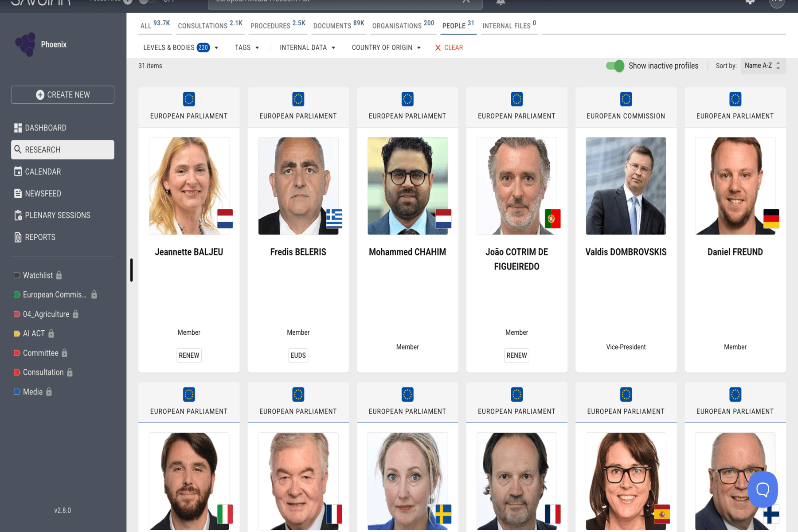Screen dimensions: 798x532
Task: Open the 04_Agriculture saved list
Action: click(46, 314)
